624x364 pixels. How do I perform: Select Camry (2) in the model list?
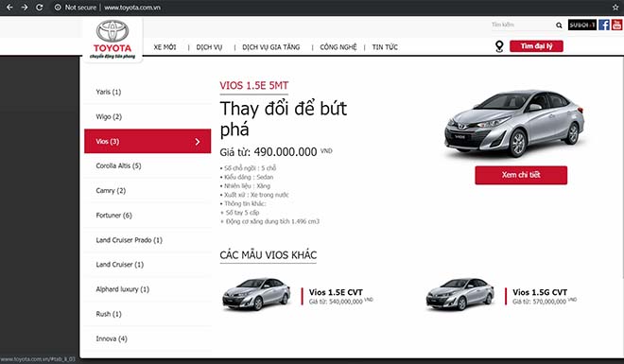coord(147,191)
